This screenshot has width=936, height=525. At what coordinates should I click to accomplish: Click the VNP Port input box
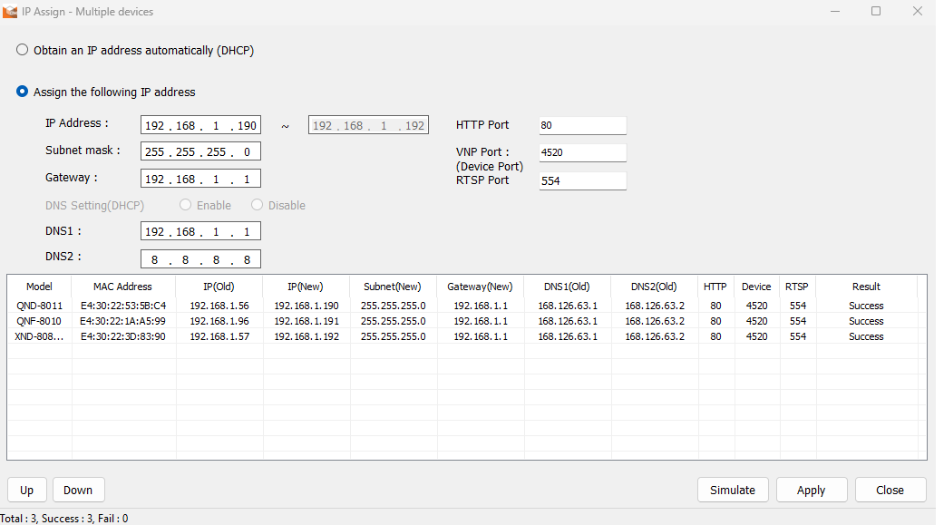point(583,152)
